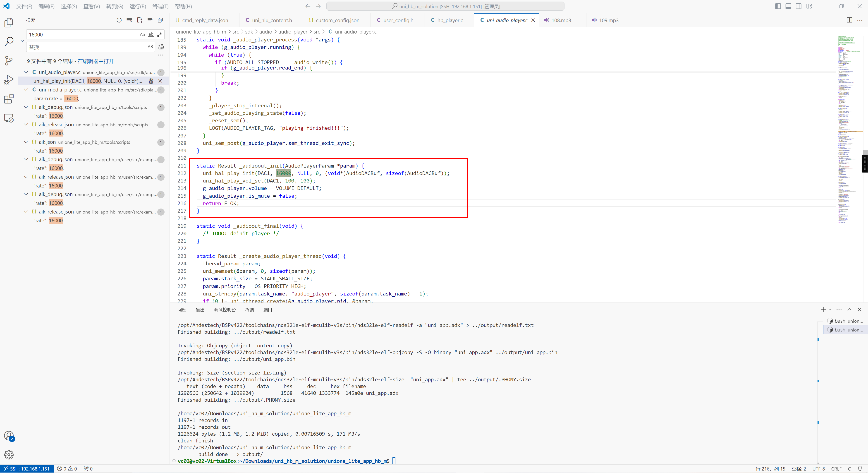Screen dimensions: 868x473
Task: Open the new terminal launch profile dropdown
Action: (830, 310)
